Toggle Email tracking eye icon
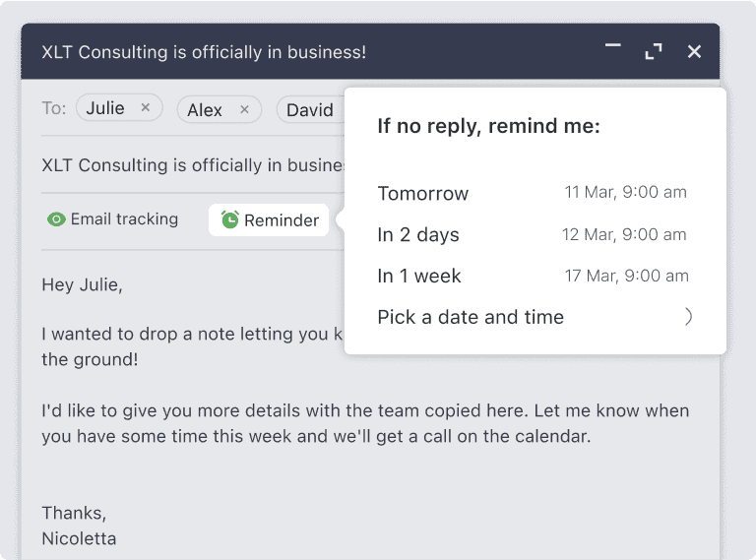The width and height of the screenshot is (756, 560). point(56,219)
